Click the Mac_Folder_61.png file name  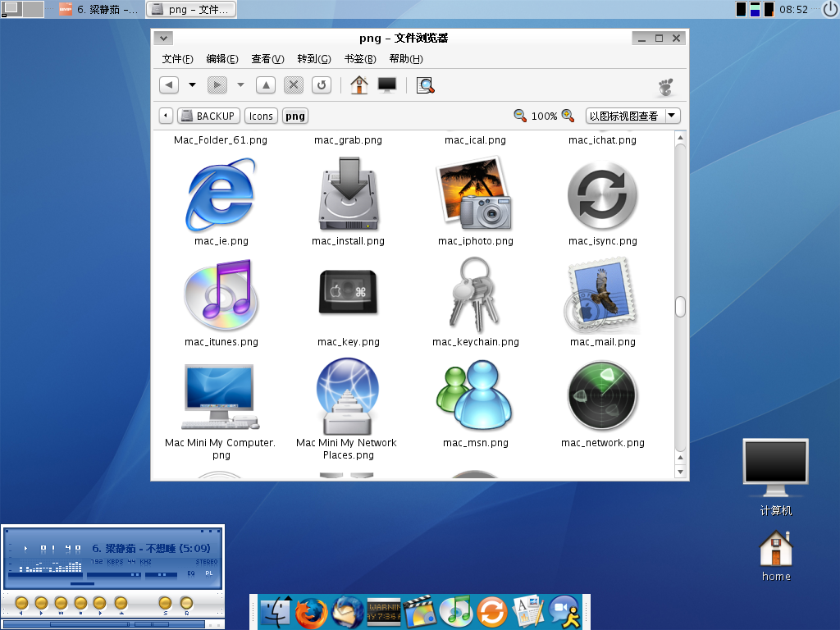pos(221,140)
